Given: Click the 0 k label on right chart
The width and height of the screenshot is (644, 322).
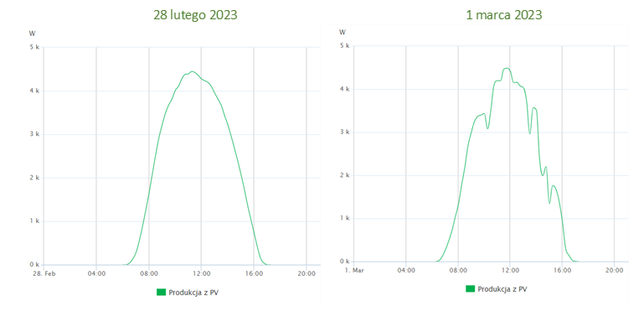Looking at the screenshot, I should 345,261.
